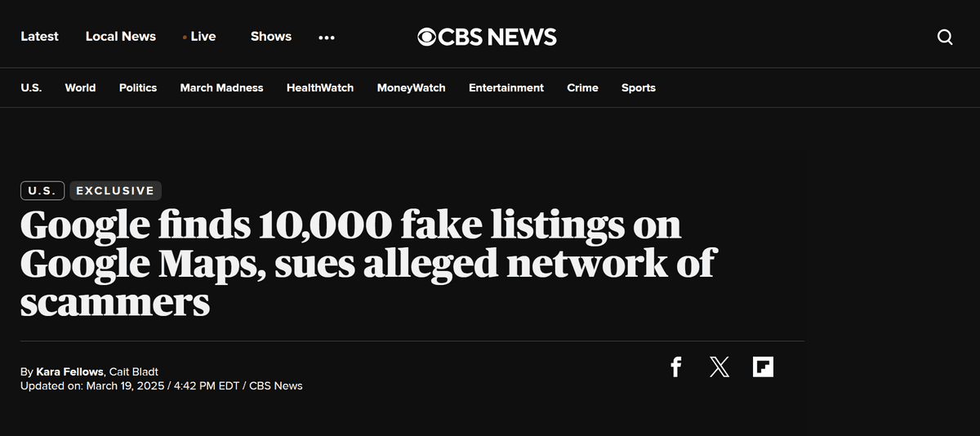Viewport: 980px width, 436px height.
Task: Open Local News menu
Action: (x=121, y=36)
